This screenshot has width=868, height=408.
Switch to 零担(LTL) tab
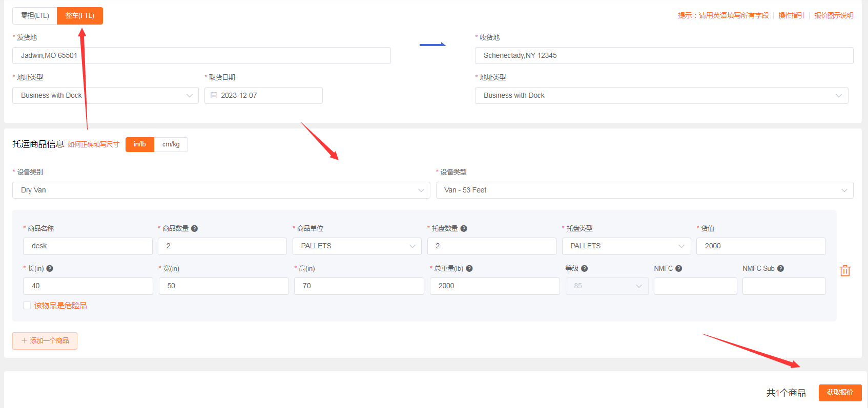click(x=35, y=16)
